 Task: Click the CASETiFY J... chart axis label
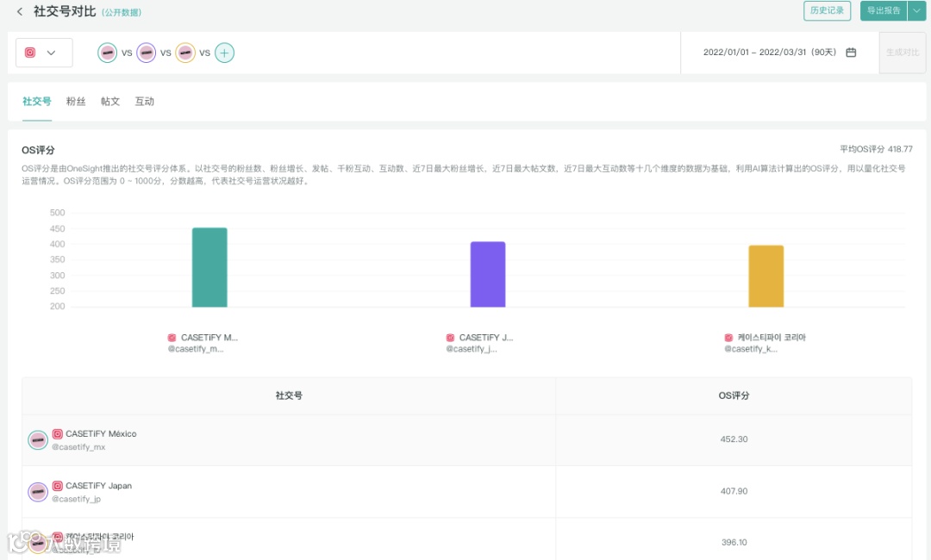click(485, 338)
